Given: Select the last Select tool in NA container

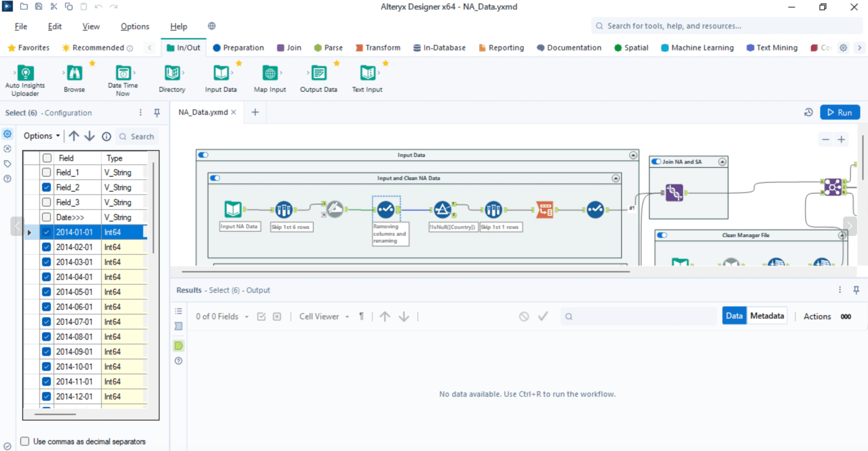Looking at the screenshot, I should [x=595, y=209].
